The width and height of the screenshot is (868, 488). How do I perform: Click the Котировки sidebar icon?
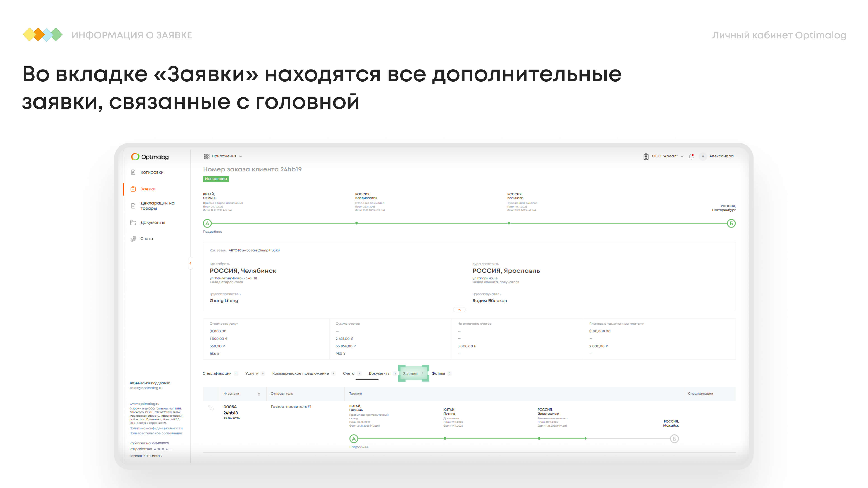tap(133, 172)
